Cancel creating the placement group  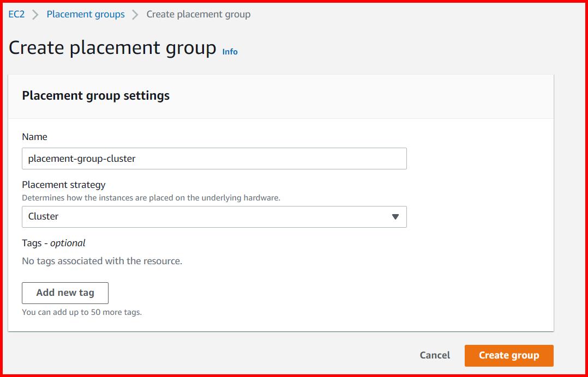pos(434,355)
